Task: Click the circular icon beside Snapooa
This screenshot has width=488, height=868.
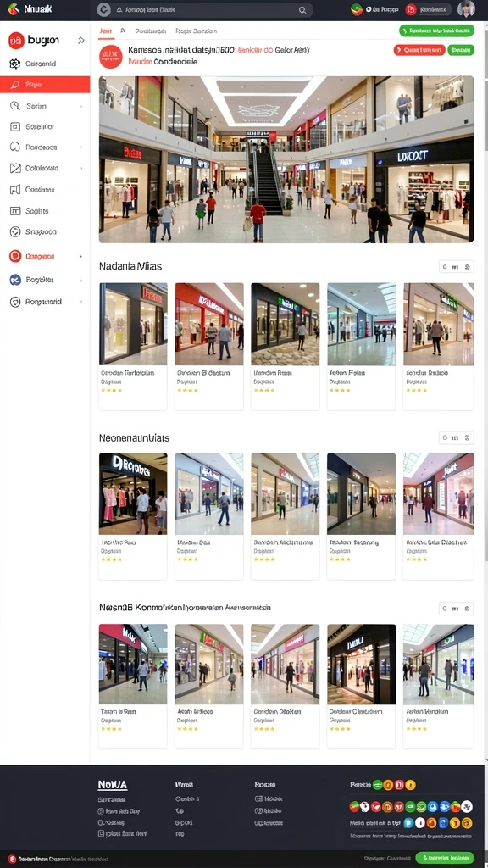Action: 15,232
